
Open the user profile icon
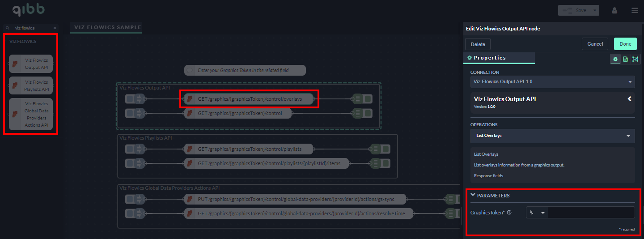[614, 10]
